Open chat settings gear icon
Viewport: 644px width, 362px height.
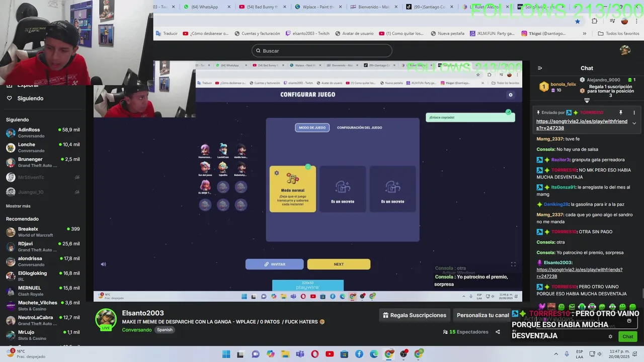[x=610, y=337]
